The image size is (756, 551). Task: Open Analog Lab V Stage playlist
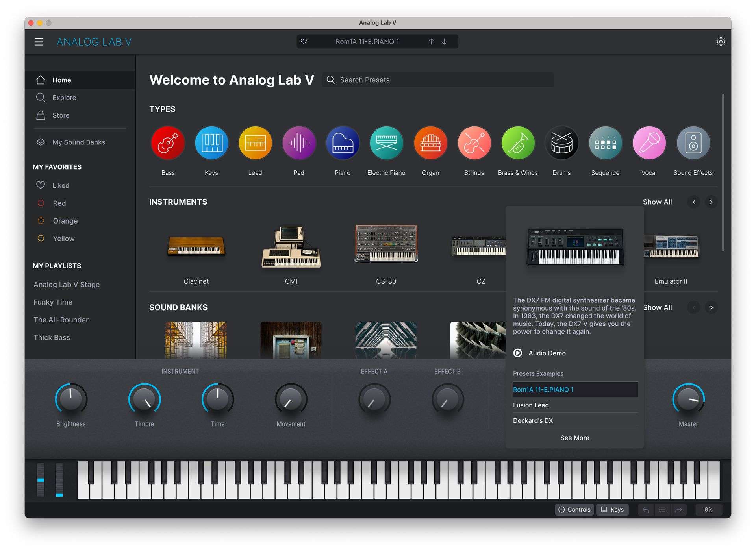point(67,285)
